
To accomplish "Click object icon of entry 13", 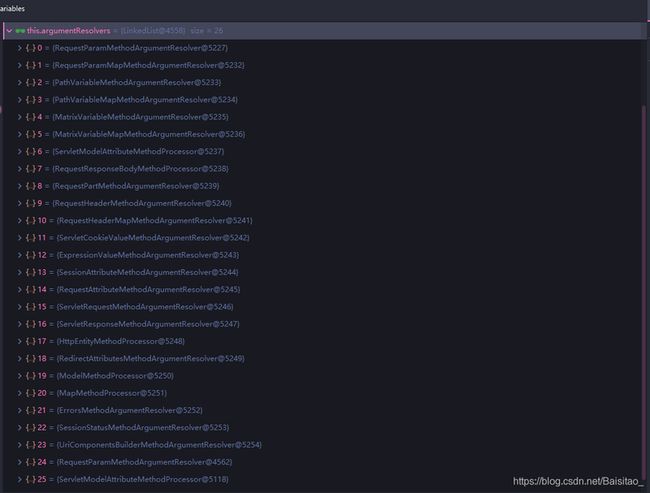I will click(31, 272).
